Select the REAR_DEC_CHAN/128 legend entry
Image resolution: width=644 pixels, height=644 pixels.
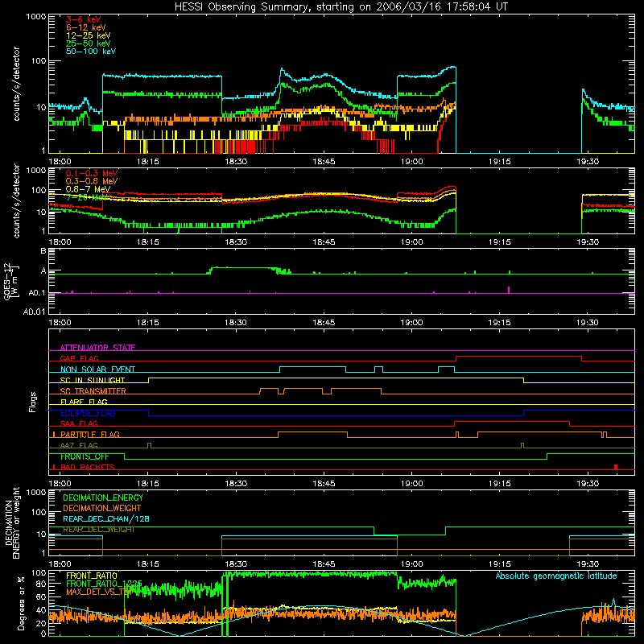(106, 518)
